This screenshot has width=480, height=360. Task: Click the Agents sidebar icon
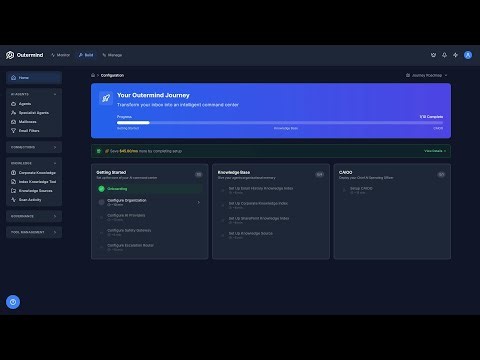coord(13,104)
